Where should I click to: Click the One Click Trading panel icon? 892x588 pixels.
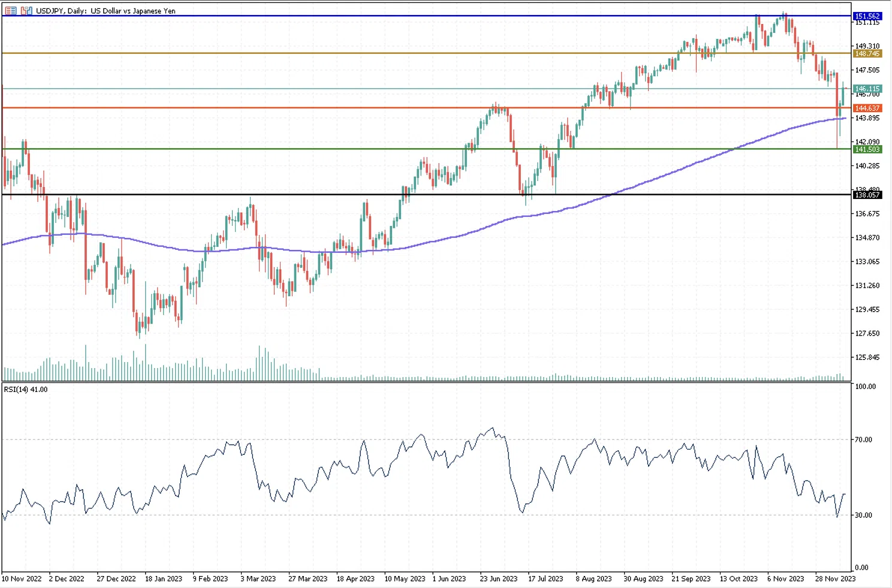pos(11,11)
